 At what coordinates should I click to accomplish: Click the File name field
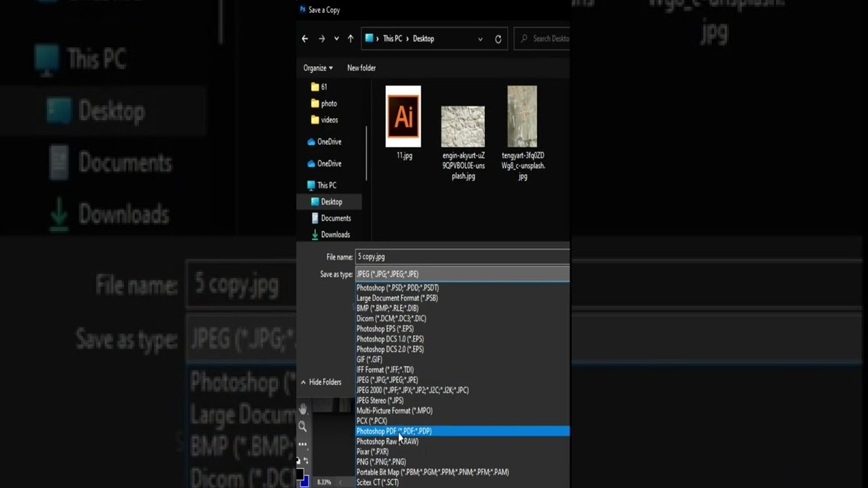point(462,257)
